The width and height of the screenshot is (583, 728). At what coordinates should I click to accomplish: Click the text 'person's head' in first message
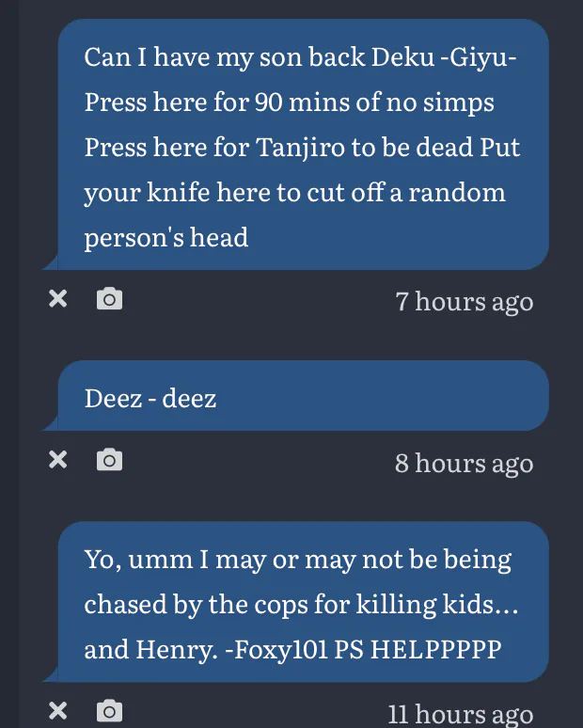[x=166, y=237]
